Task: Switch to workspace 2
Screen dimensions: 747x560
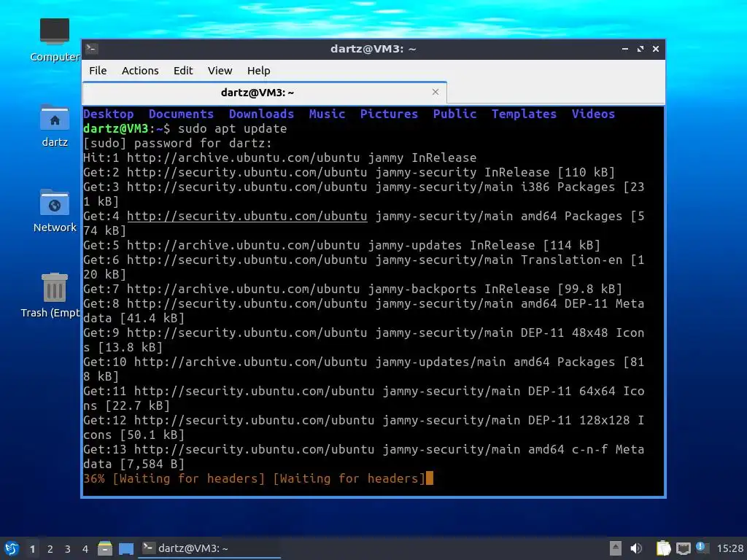Action: (50, 549)
